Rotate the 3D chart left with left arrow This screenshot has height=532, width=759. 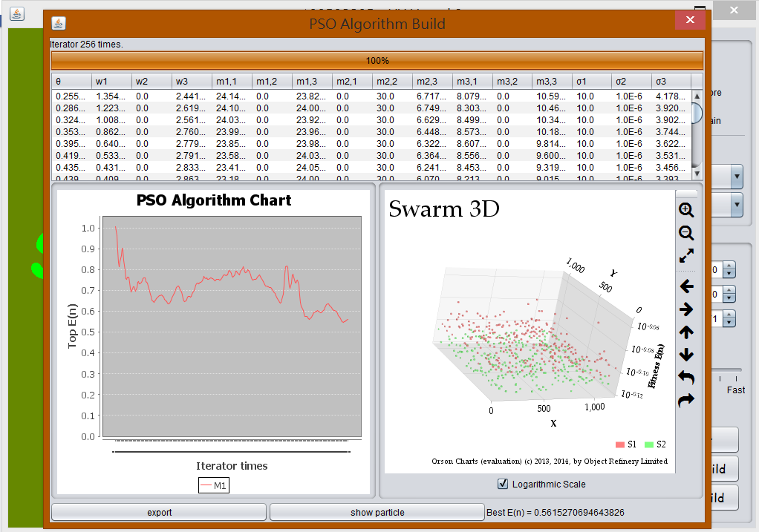coord(686,286)
